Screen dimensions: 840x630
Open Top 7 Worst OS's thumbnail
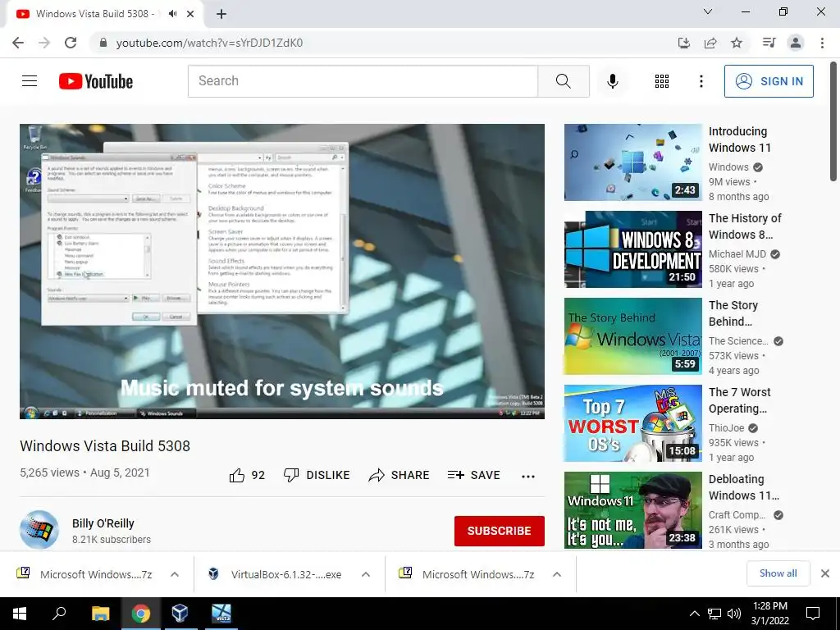(632, 423)
